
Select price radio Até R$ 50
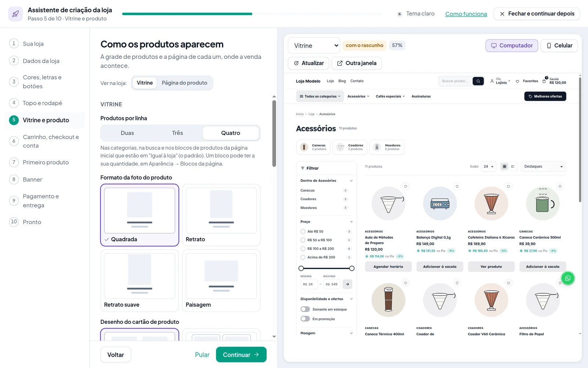303,231
